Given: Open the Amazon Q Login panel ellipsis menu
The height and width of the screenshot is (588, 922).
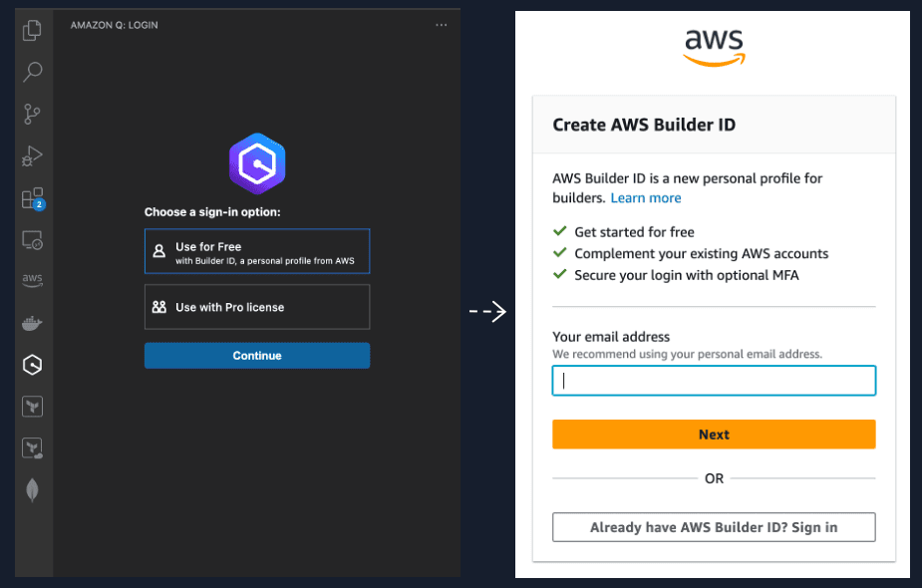Looking at the screenshot, I should [x=442, y=25].
